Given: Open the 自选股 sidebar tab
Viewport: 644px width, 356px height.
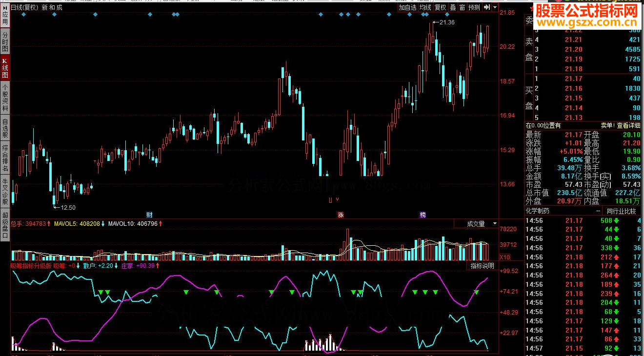Looking at the screenshot, I should coord(5,128).
